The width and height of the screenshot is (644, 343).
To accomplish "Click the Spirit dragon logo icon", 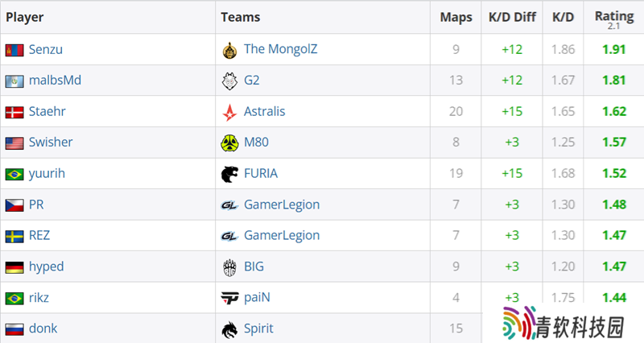I will click(x=229, y=329).
